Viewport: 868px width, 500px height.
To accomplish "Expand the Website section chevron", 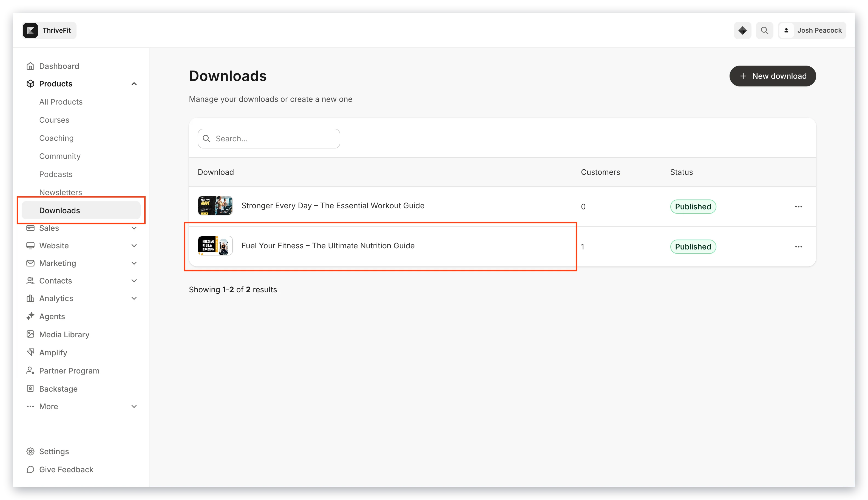I will [134, 246].
